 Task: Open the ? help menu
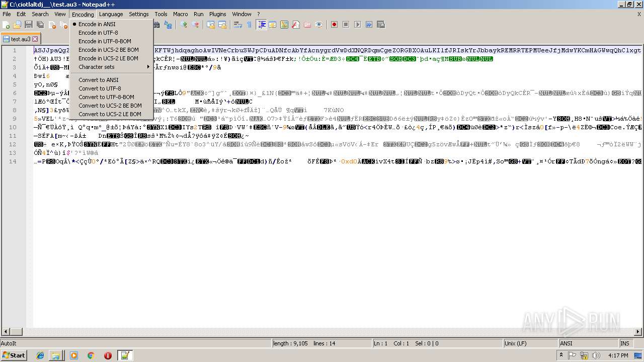tap(259, 14)
